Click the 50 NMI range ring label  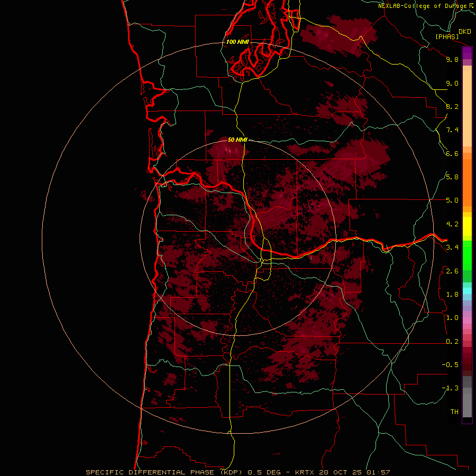[x=237, y=140]
